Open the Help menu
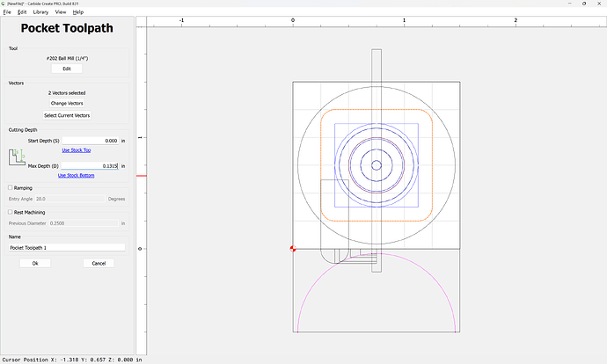 (x=78, y=12)
